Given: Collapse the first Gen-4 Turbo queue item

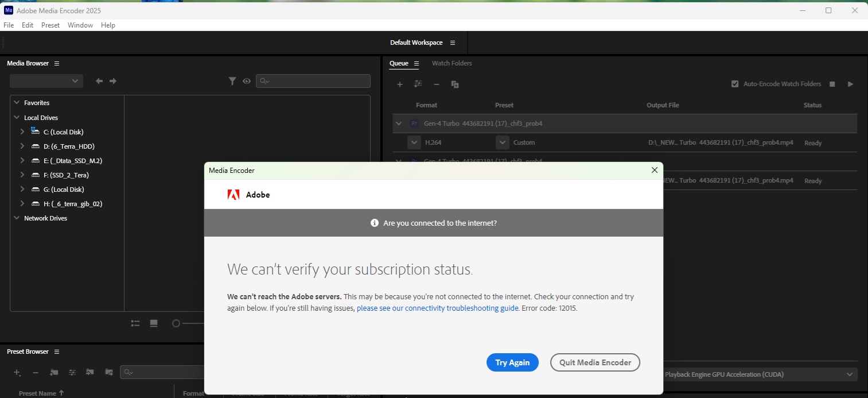Looking at the screenshot, I should 398,123.
